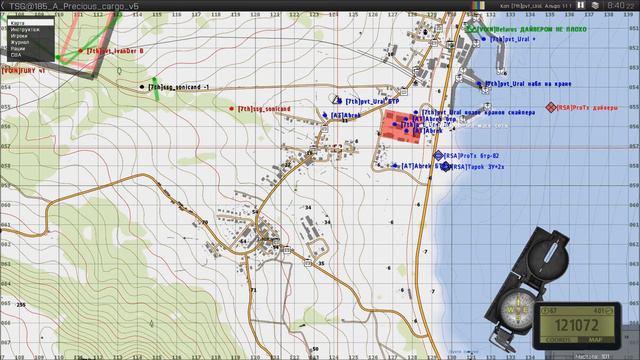
Task: Click spot height 255 label
Action: click(x=20, y=304)
